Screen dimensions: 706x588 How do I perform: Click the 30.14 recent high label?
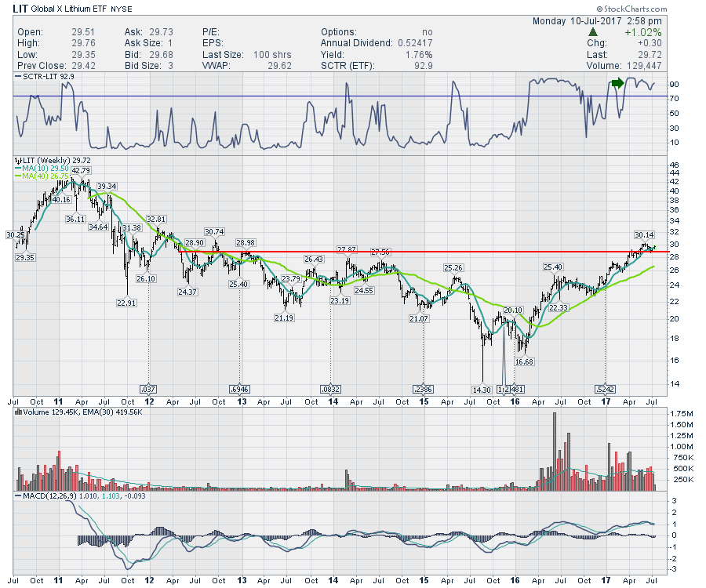(644, 235)
